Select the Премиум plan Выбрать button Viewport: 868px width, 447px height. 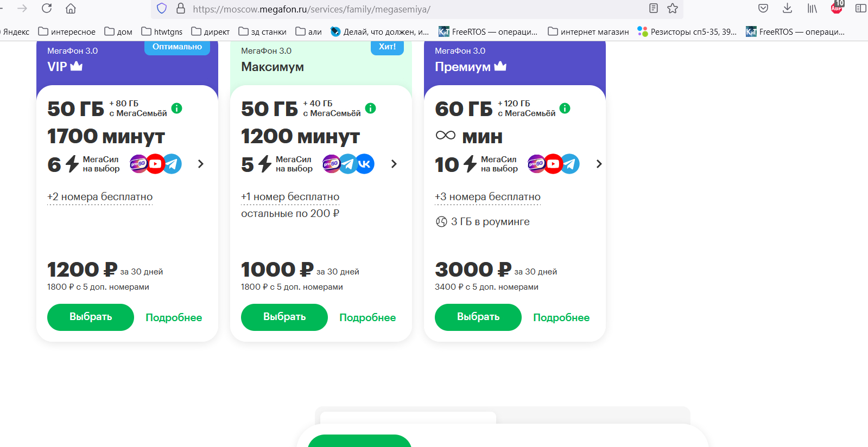pos(478,317)
